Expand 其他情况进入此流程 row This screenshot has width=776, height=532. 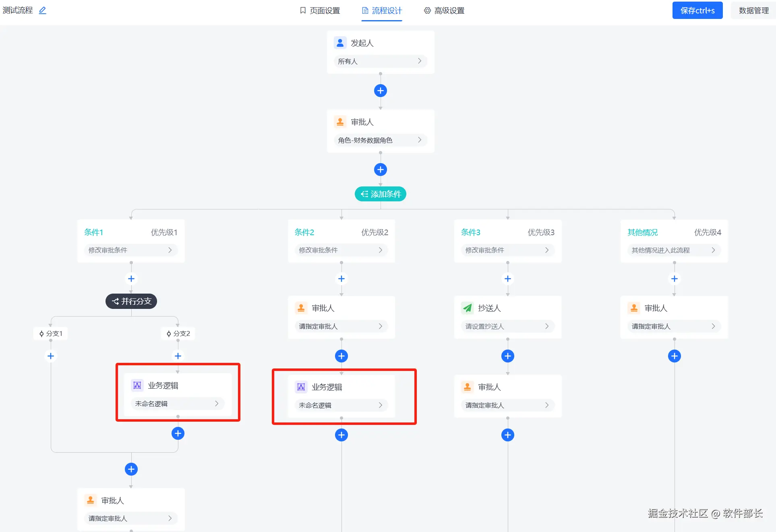(674, 250)
